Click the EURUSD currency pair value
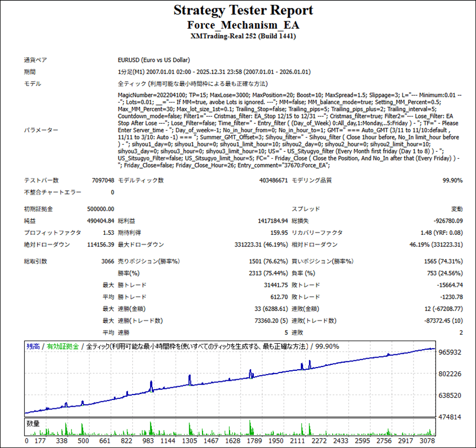Viewport: 476px width, 448px height. coord(154,60)
